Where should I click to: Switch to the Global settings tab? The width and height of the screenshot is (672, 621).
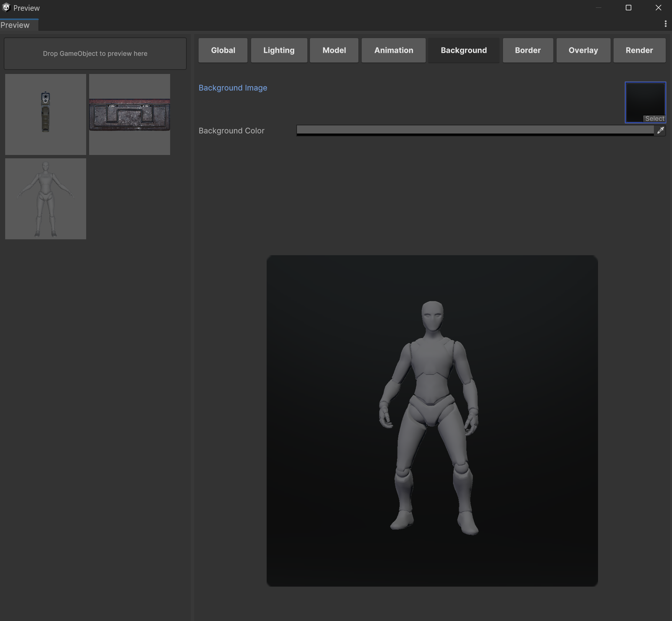[223, 50]
